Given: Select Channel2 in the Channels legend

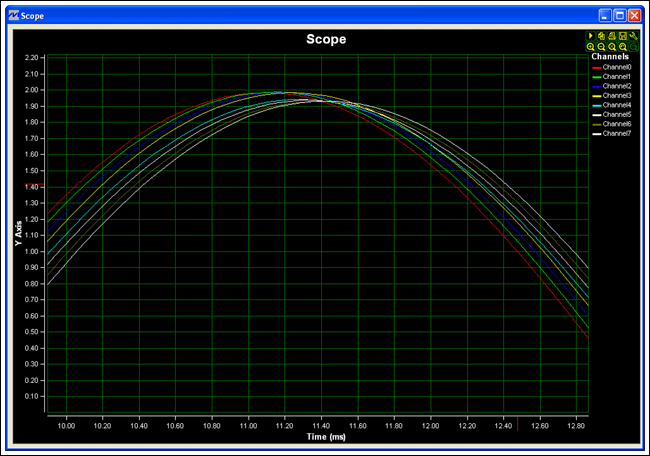Looking at the screenshot, I should [617, 86].
